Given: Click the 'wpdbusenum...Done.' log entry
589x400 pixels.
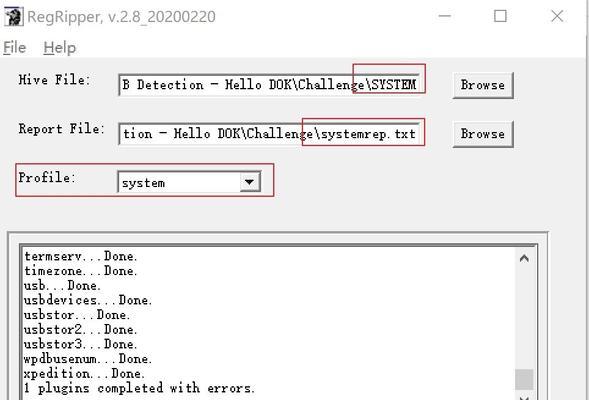Looking at the screenshot, I should (88, 359).
